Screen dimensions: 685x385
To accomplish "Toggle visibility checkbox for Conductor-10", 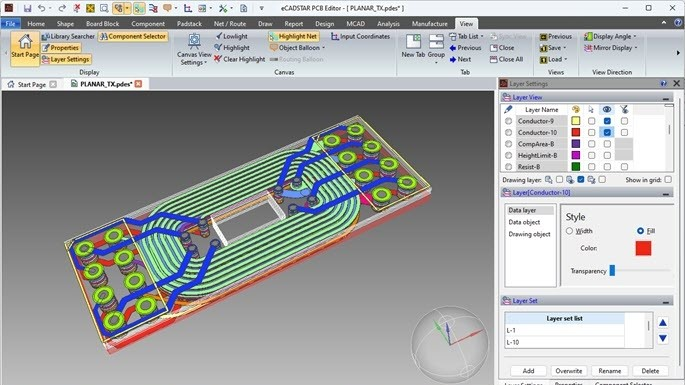I will coord(607,132).
